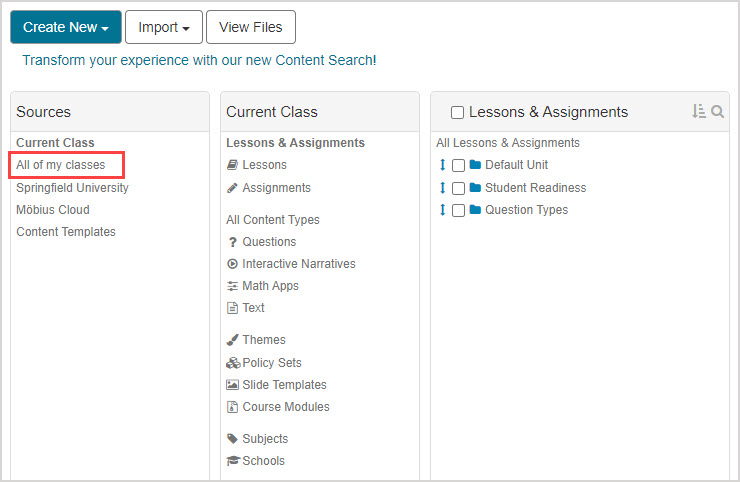Check the Default Unit checkbox

pos(458,166)
